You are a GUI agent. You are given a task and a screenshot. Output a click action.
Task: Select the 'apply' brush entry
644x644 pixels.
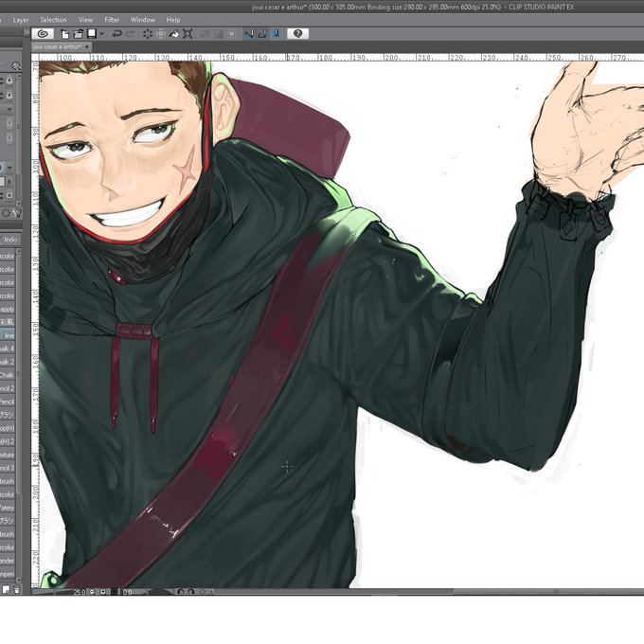point(8,309)
